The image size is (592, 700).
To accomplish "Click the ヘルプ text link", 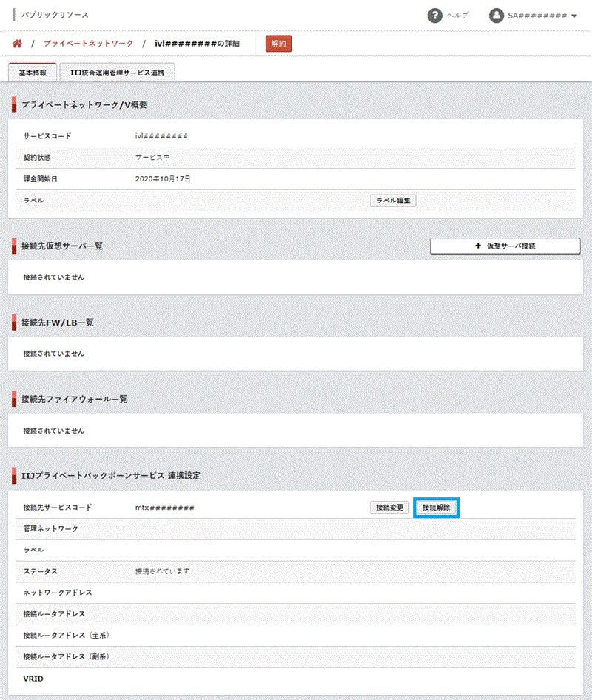I will pos(457,16).
